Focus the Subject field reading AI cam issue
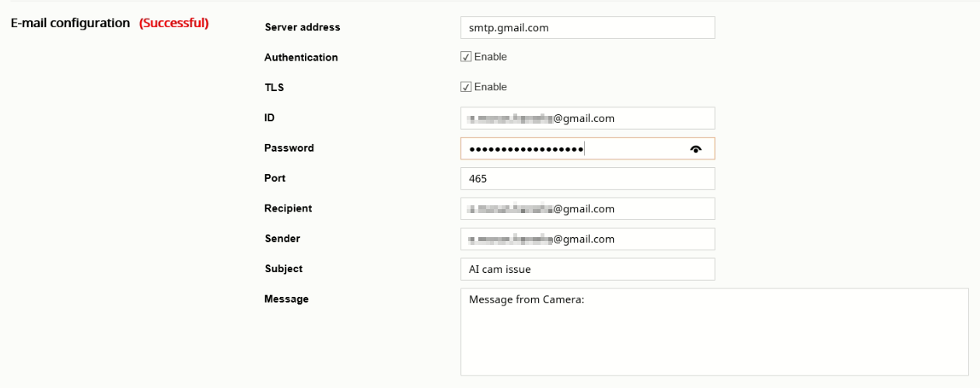Viewport: 980px width, 388px height. click(x=587, y=269)
